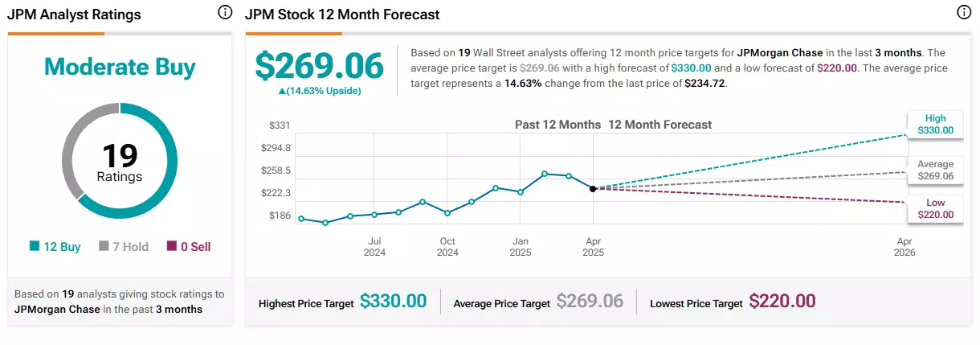Viewport: 980px width, 345px height.
Task: Open info icon beside JPM Analyst Ratings
Action: [225, 13]
